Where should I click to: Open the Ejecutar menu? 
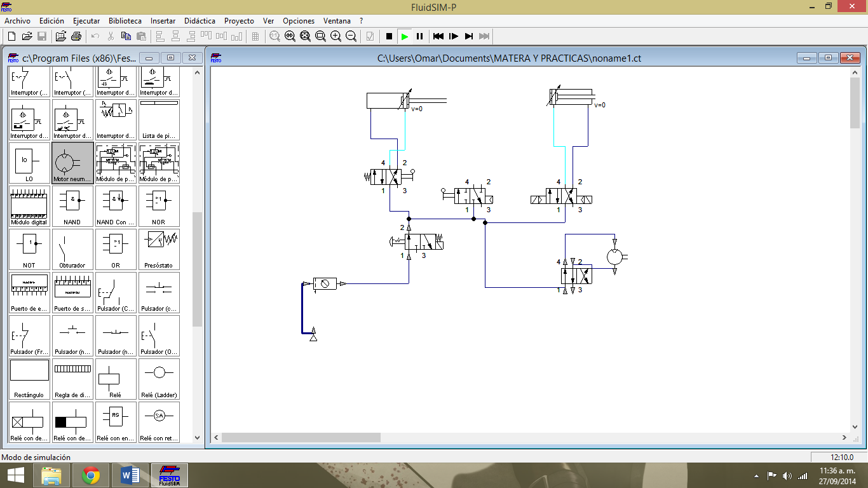(86, 20)
